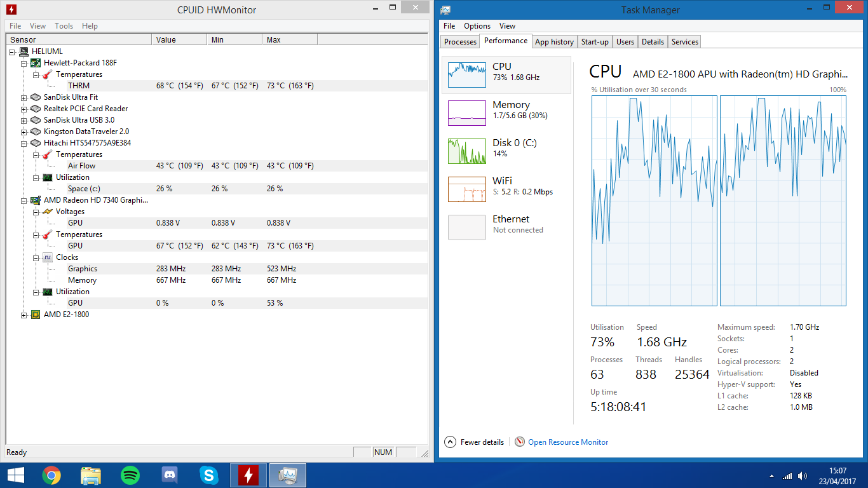Switch to the Processes tab
Viewport: 868px width, 488px height.
[460, 42]
